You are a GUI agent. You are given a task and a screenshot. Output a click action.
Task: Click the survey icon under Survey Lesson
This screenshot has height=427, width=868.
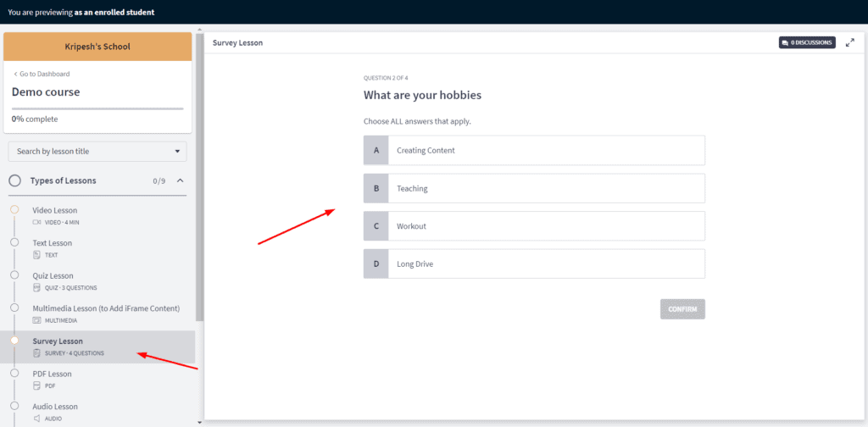tap(36, 352)
